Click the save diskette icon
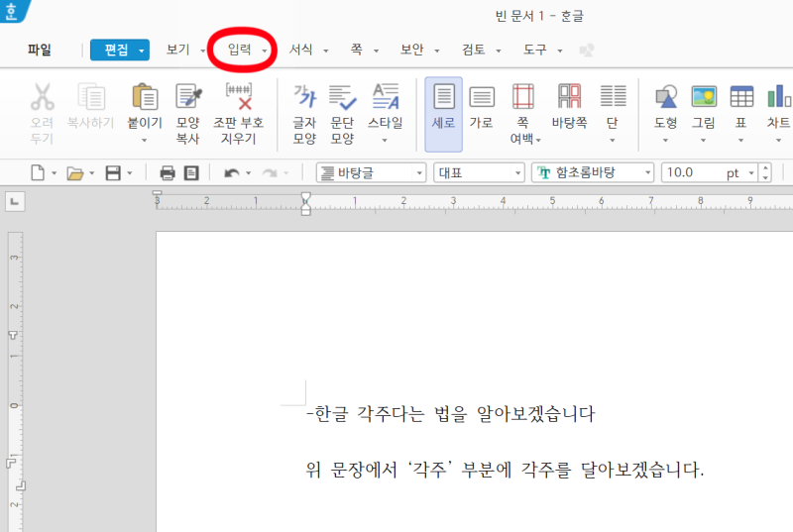Screen dimensions: 793x532 [113, 172]
